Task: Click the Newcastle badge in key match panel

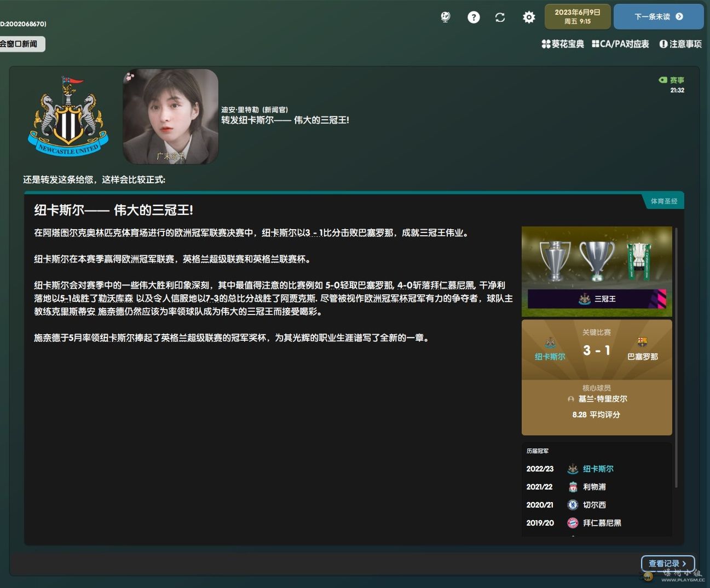Action: [x=550, y=343]
